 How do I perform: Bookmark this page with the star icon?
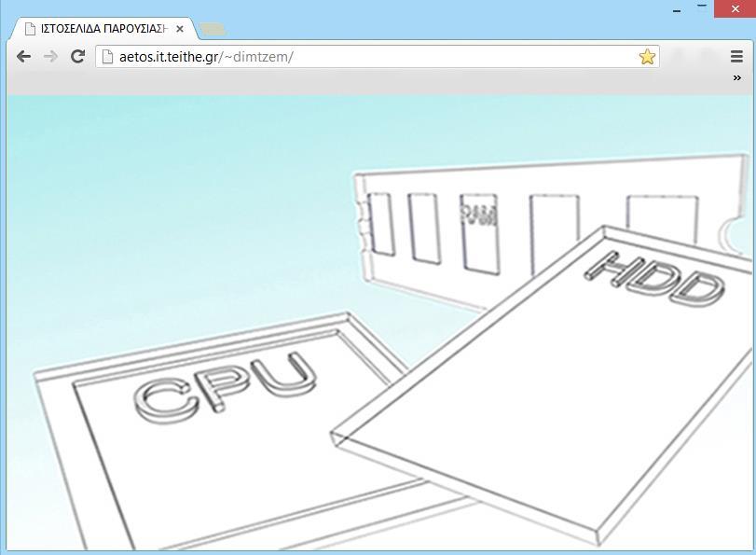tap(647, 57)
